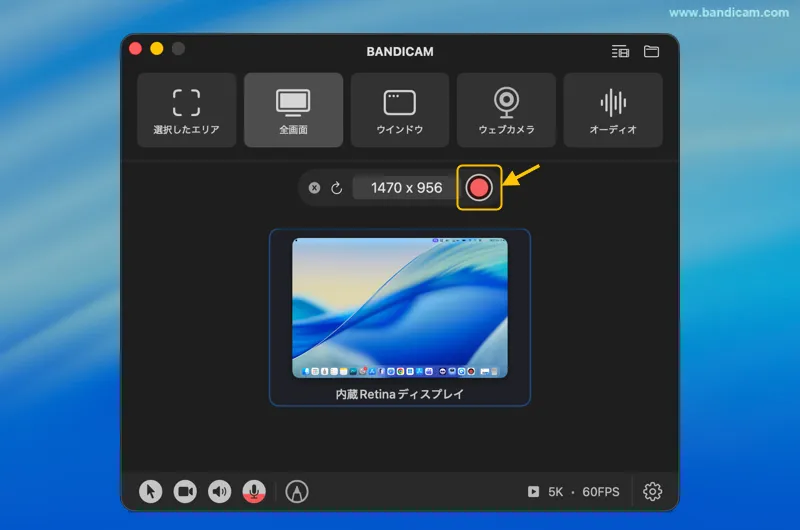
Task: Minimize Bandicam with the yellow button
Action: [157, 48]
